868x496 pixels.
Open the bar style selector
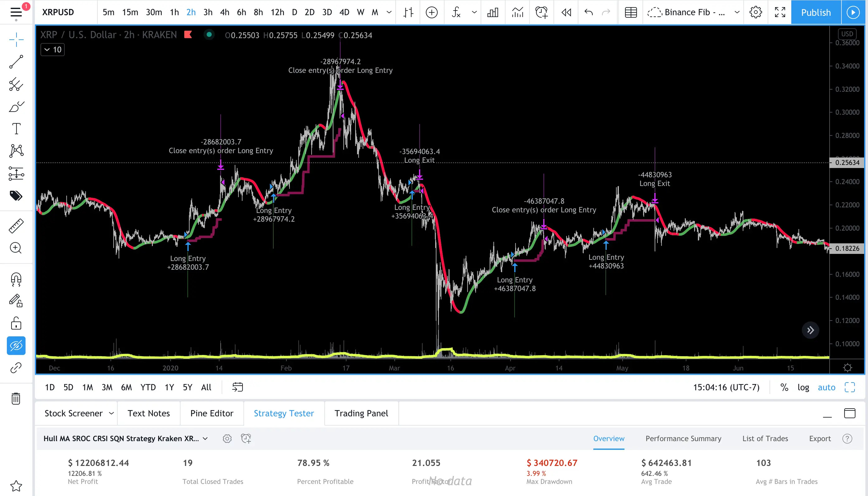(x=408, y=12)
